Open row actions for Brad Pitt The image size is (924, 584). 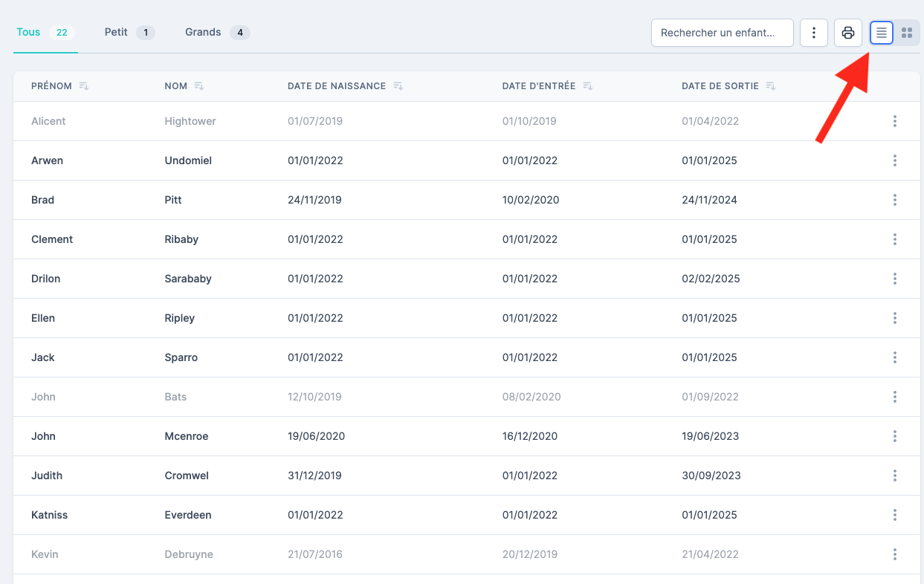894,200
